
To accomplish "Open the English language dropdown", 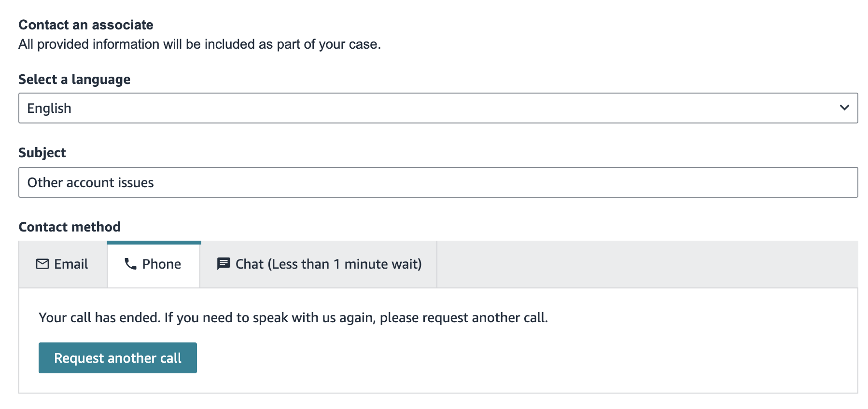I will (438, 108).
